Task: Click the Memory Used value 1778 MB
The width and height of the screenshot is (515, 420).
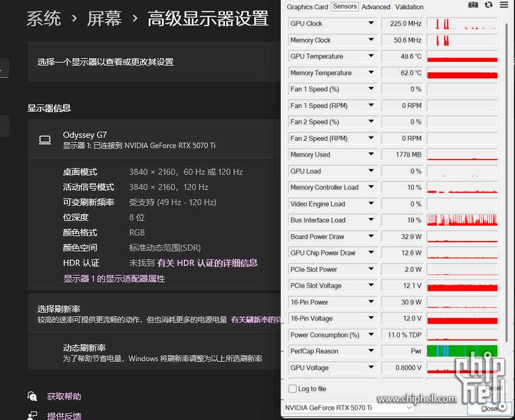Action: pos(402,154)
